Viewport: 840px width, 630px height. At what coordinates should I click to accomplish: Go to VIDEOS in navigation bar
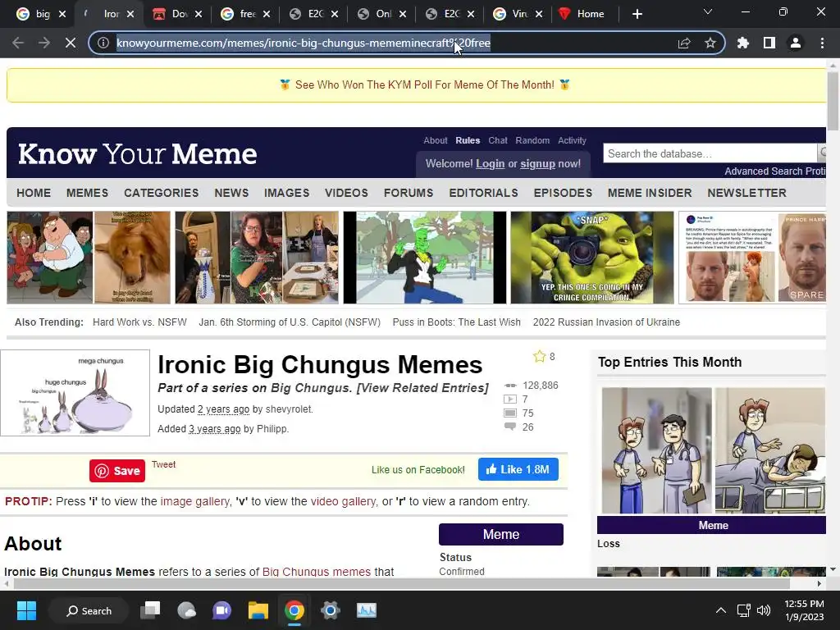(x=346, y=193)
